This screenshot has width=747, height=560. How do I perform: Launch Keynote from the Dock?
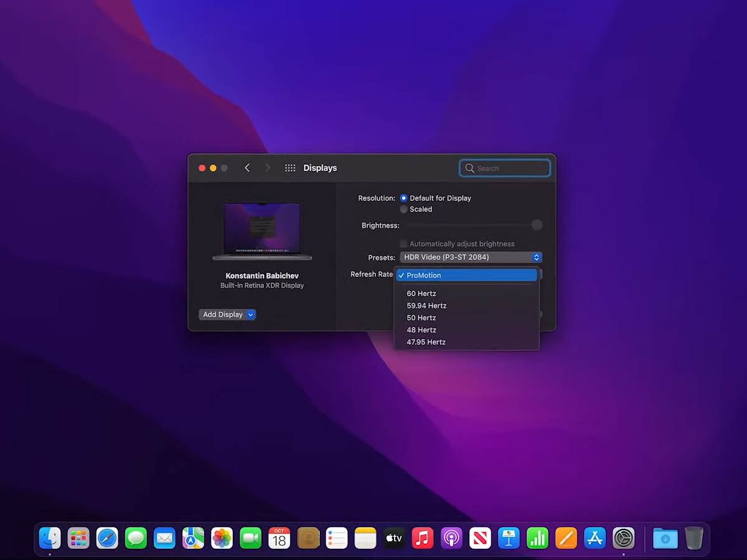pos(509,538)
